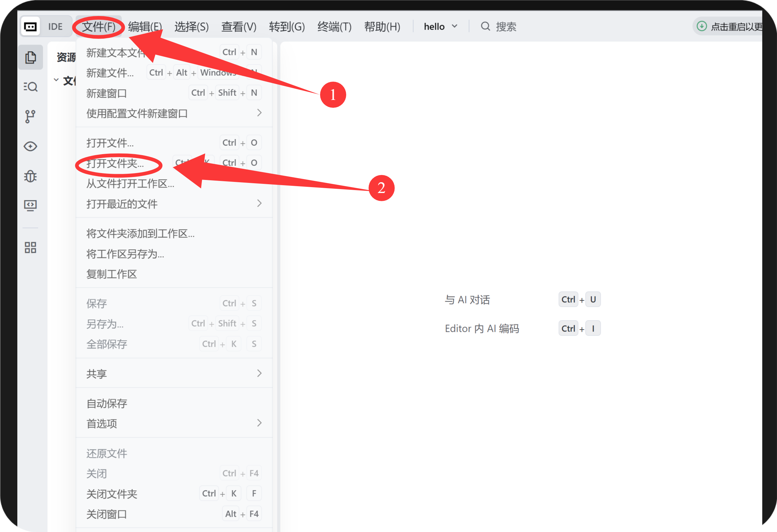Open the Search panel sidebar icon
Screen dimensions: 777x532
pos(30,87)
